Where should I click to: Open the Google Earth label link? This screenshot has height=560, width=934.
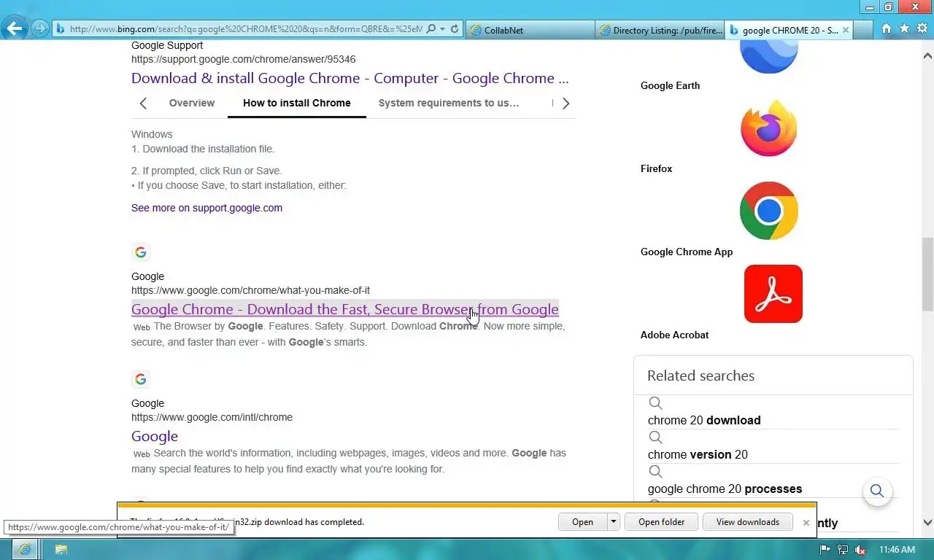[670, 85]
